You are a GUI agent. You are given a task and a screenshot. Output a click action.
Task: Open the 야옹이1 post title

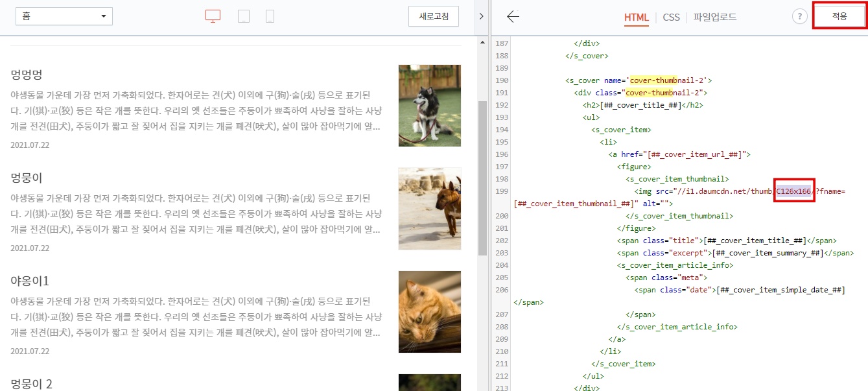point(30,281)
